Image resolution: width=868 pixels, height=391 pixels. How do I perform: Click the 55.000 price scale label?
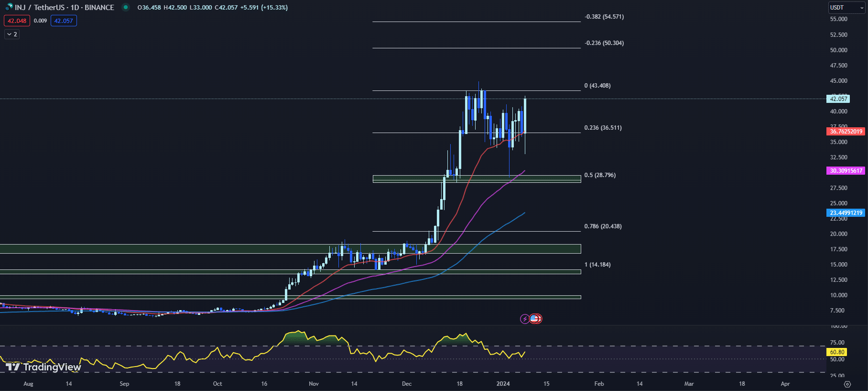[839, 19]
